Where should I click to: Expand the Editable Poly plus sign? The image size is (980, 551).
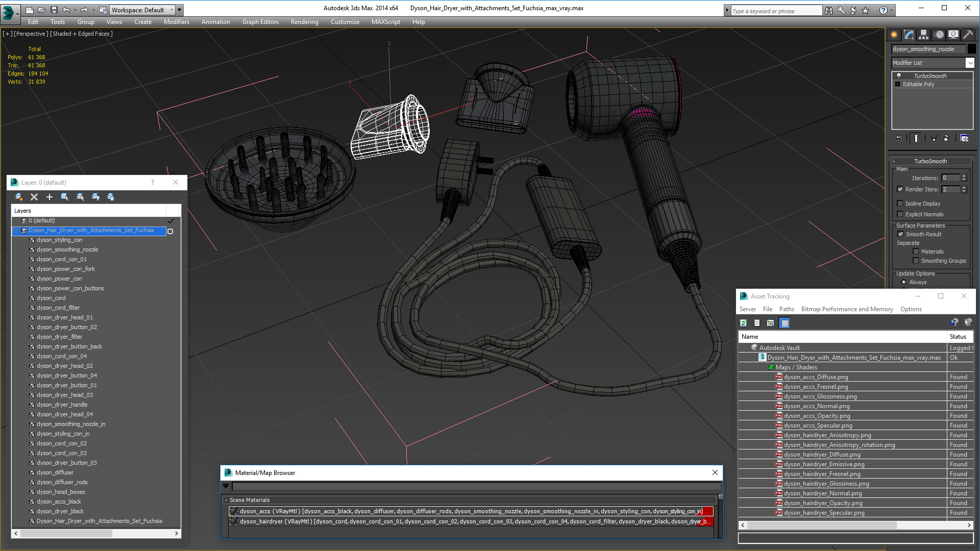pyautogui.click(x=898, y=84)
